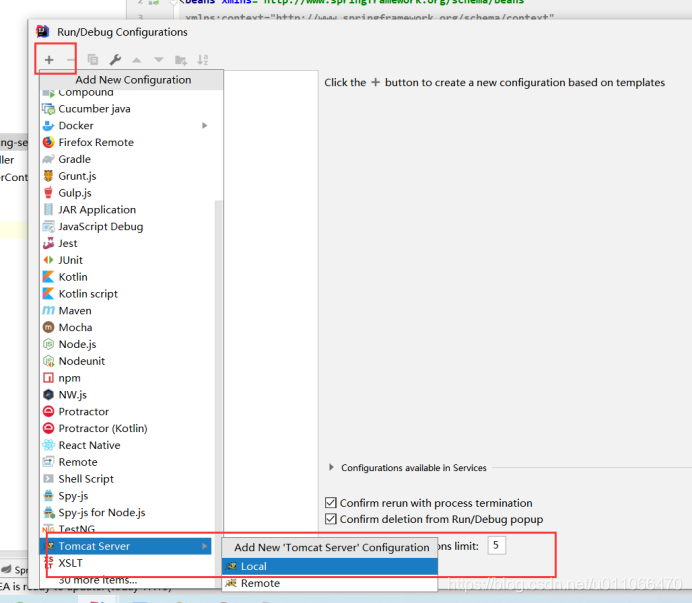Click the Create New Folder icon
692x603 pixels.
coord(181,60)
